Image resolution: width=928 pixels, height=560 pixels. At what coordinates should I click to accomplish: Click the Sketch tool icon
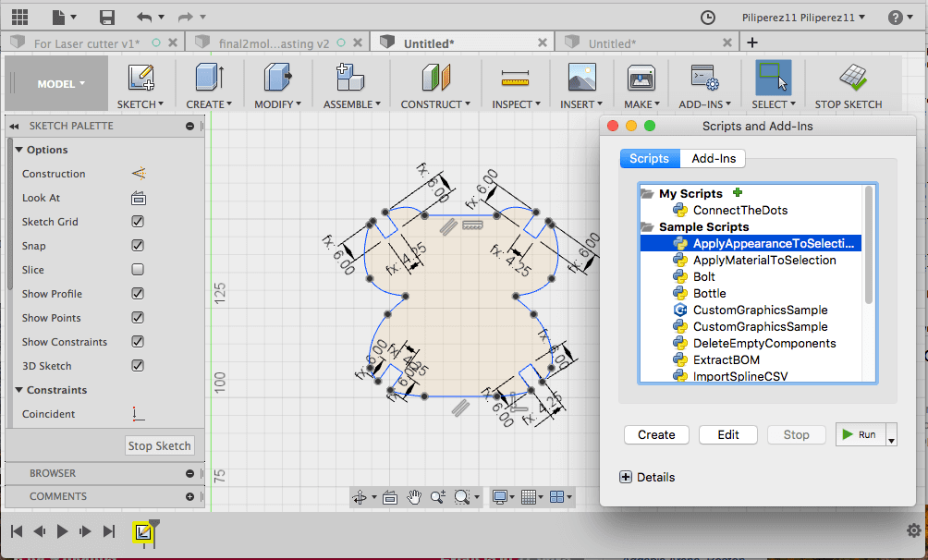[x=140, y=78]
